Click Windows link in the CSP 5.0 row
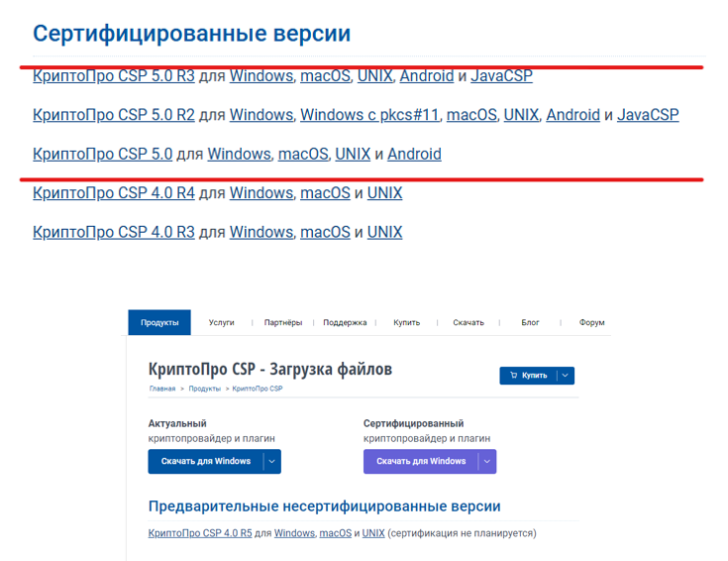 [239, 154]
